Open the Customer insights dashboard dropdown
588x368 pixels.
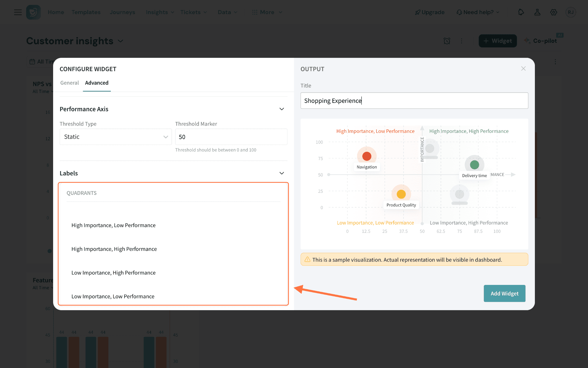pyautogui.click(x=121, y=41)
